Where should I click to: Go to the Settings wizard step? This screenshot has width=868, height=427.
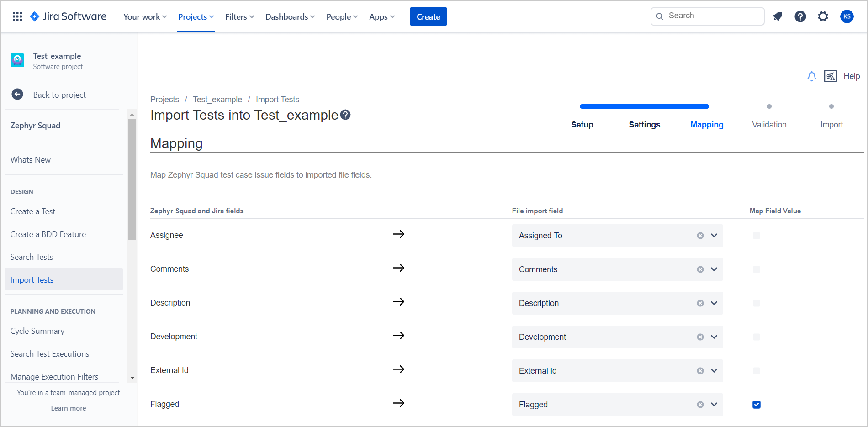644,125
